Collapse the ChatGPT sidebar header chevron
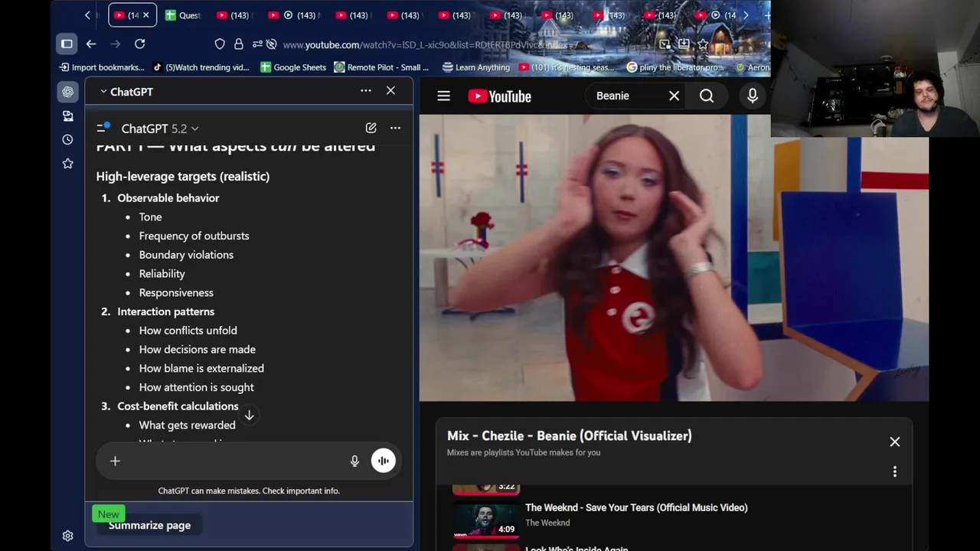This screenshot has height=551, width=980. click(x=103, y=92)
